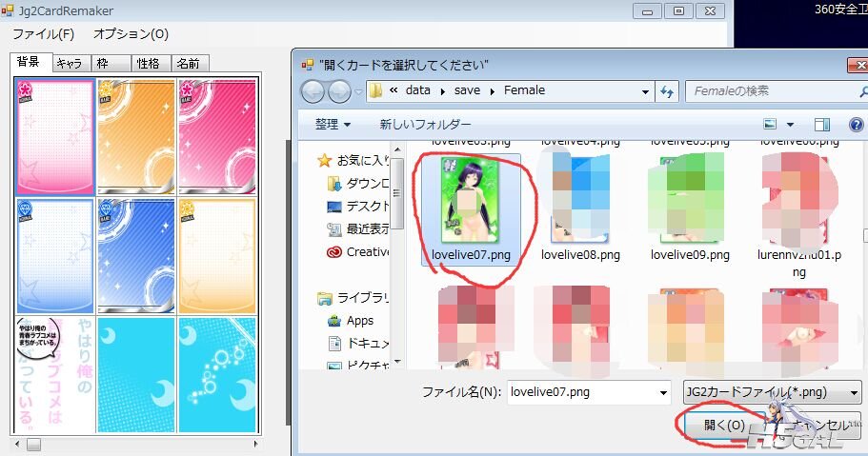Click the 開く(O) open button

coord(724,425)
